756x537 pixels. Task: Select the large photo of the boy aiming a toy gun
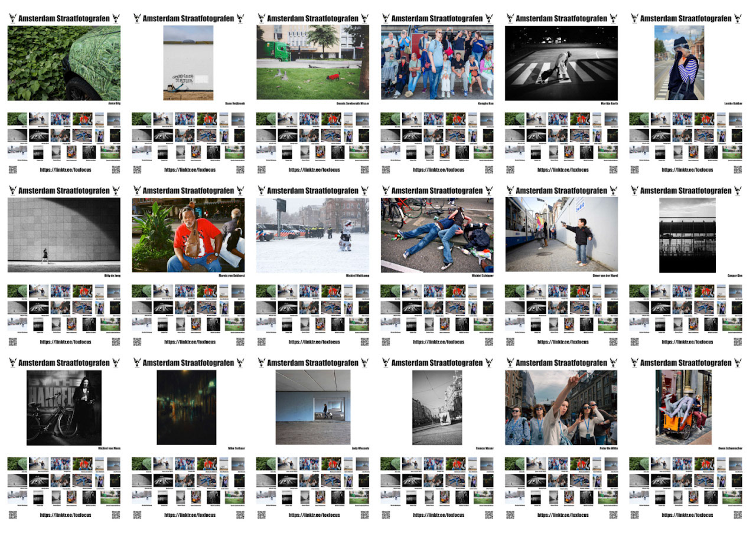pyautogui.click(x=562, y=235)
